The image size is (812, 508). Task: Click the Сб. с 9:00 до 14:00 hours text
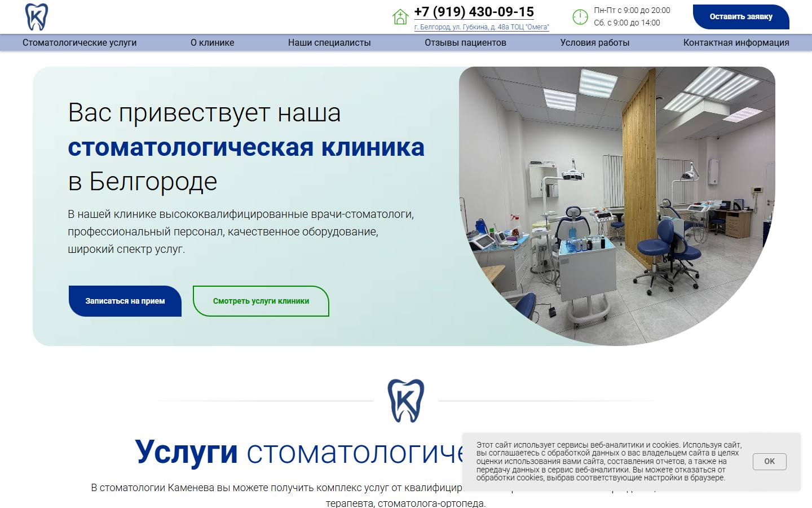point(627,23)
